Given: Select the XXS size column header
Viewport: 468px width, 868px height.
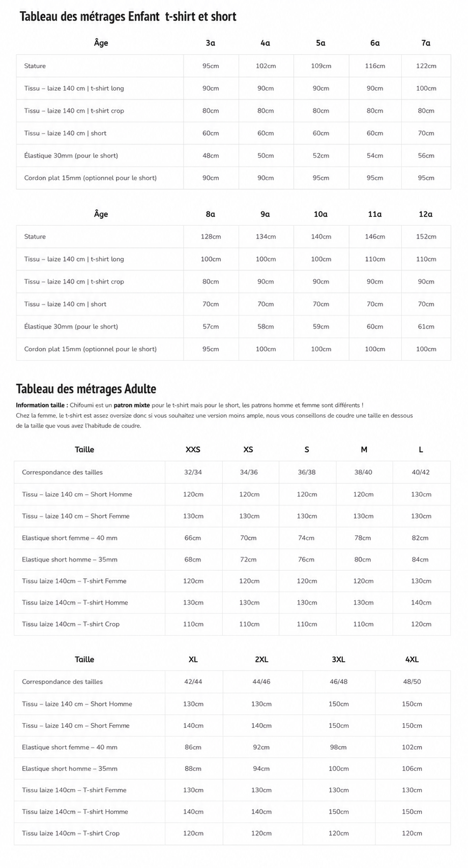Looking at the screenshot, I should (x=193, y=450).
